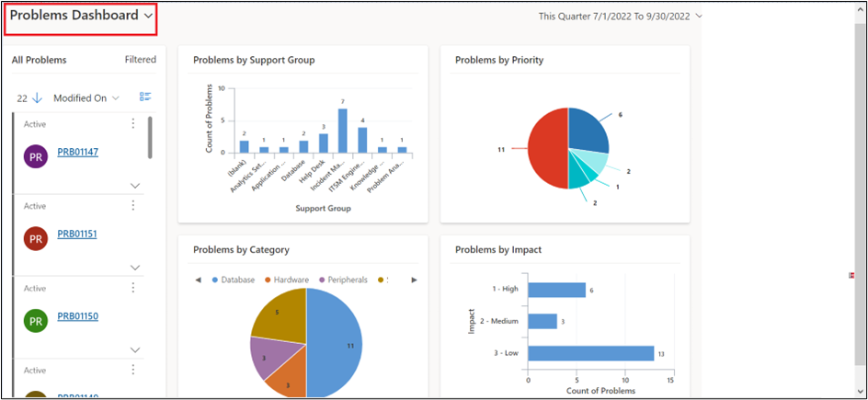The image size is (868, 400).
Task: Switch list view layout icon
Action: 145,97
